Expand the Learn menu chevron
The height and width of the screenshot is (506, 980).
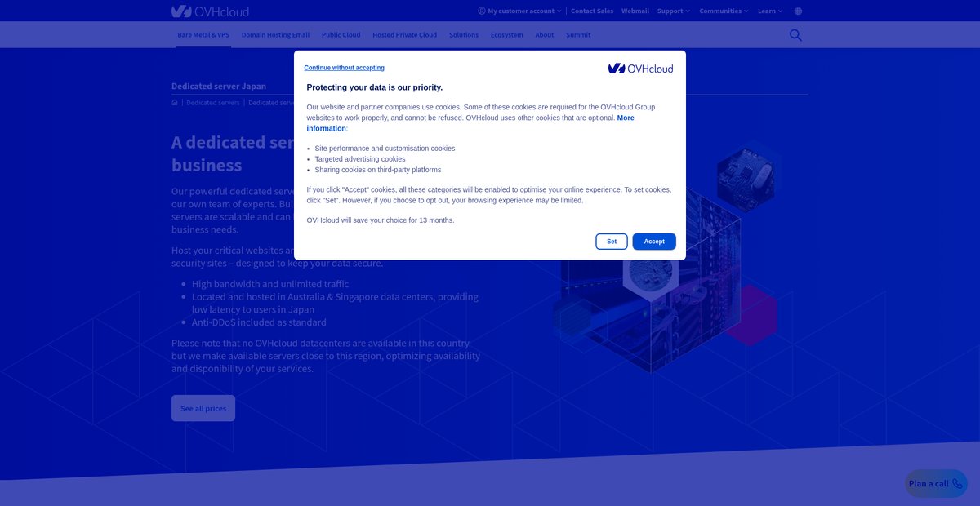click(780, 11)
